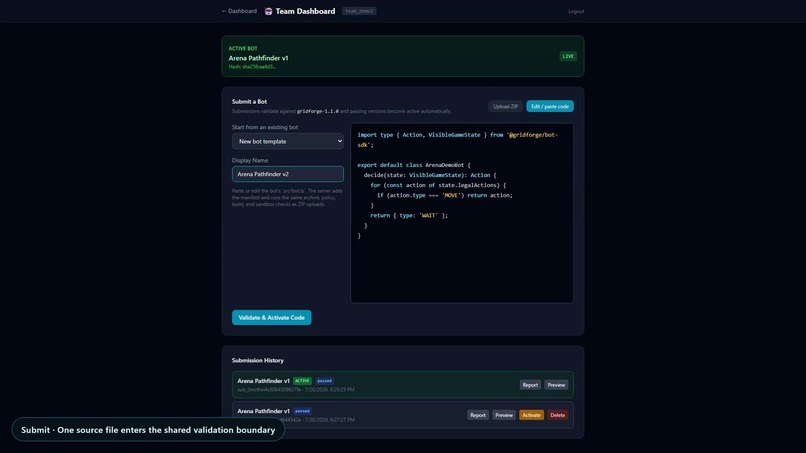Viewport: 806px width, 453px height.
Task: Go back via the Dashboard link
Action: [239, 11]
